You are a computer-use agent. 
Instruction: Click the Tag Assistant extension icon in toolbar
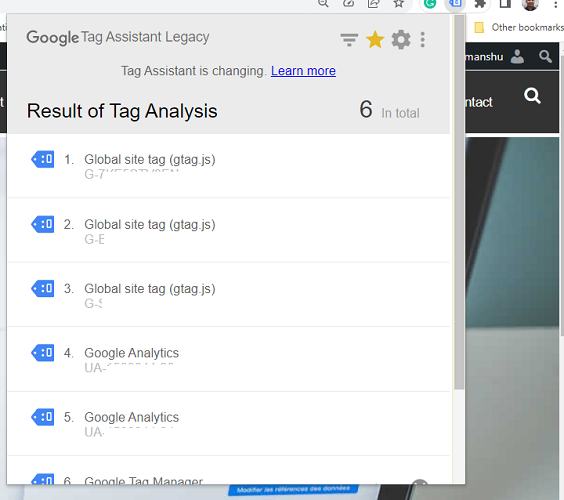pos(455,4)
